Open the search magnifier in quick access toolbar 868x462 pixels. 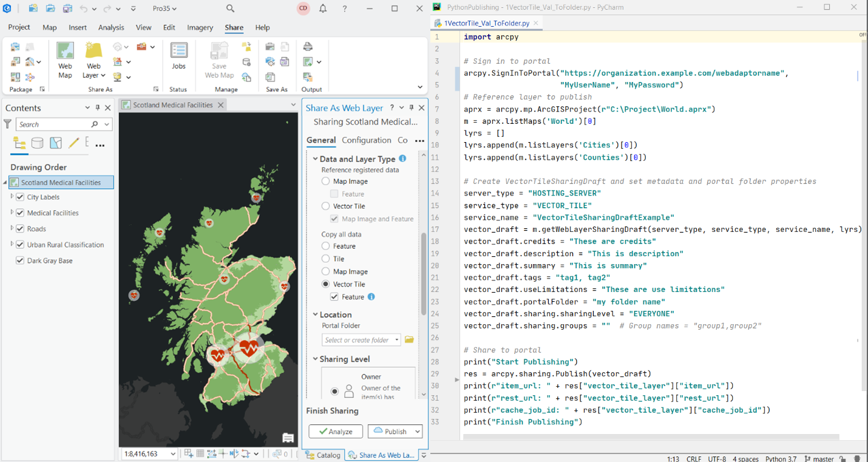(x=229, y=8)
